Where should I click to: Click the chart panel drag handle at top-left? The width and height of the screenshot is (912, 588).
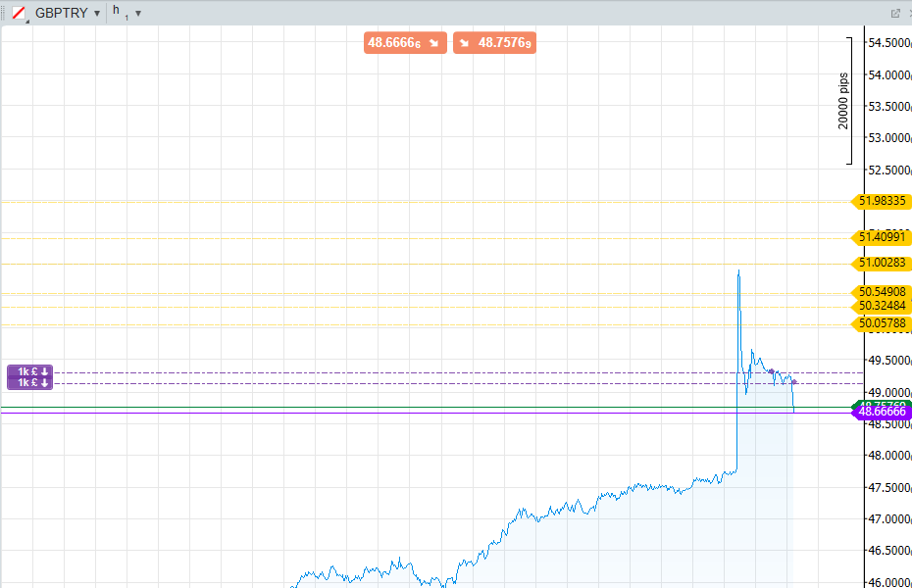point(5,14)
